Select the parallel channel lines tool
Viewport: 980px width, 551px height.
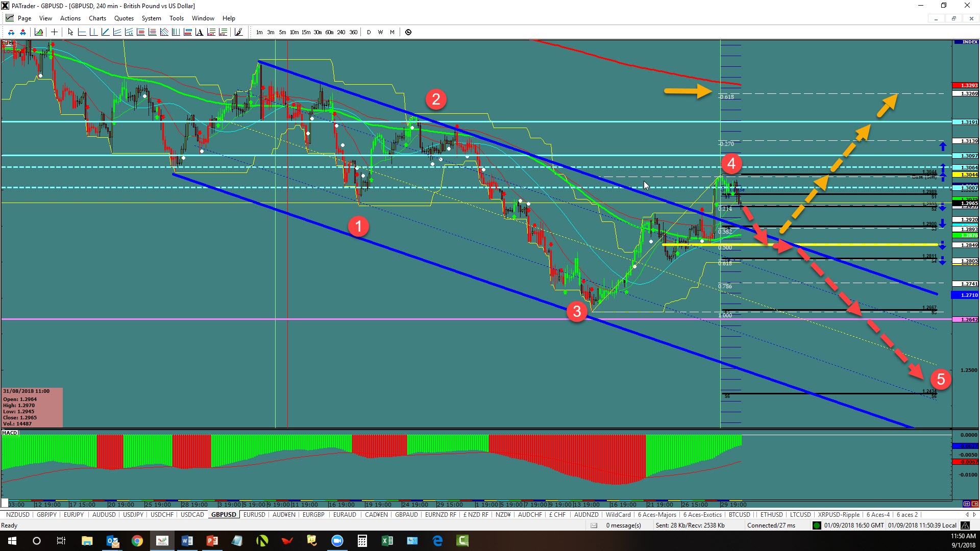tap(117, 32)
